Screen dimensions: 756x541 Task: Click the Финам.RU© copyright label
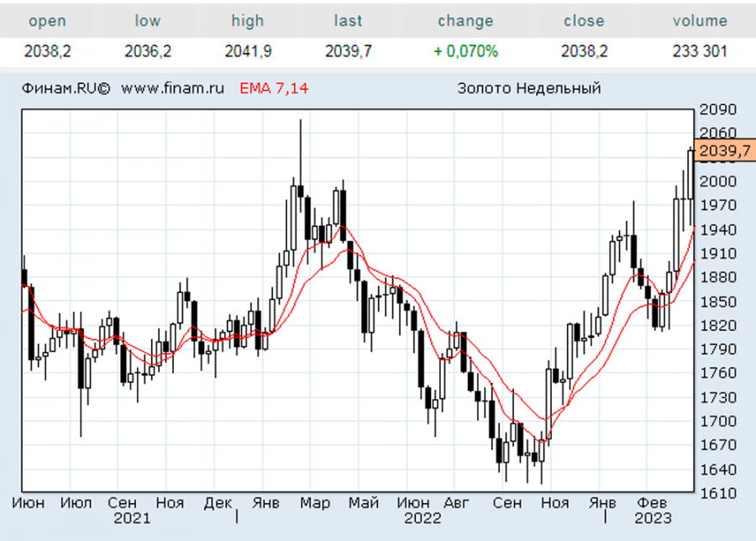[66, 88]
